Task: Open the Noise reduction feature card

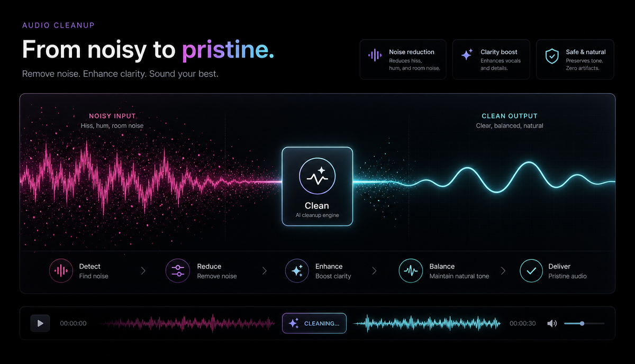Action: tap(403, 59)
